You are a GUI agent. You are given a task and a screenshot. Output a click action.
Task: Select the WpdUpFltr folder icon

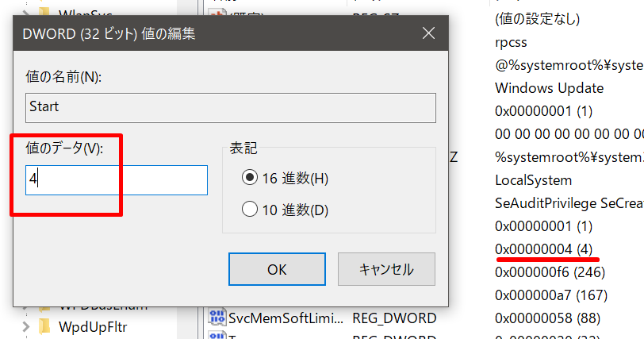(x=44, y=326)
